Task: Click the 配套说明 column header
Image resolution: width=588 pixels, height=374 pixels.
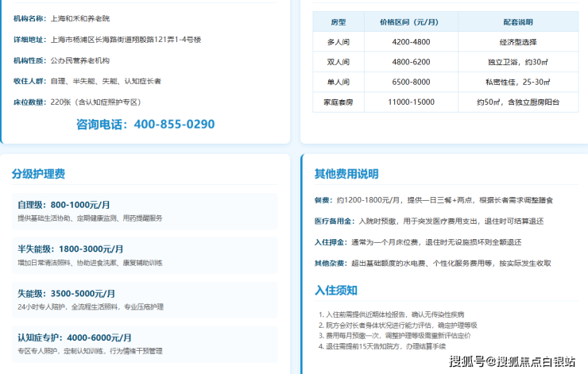Action: tap(518, 21)
